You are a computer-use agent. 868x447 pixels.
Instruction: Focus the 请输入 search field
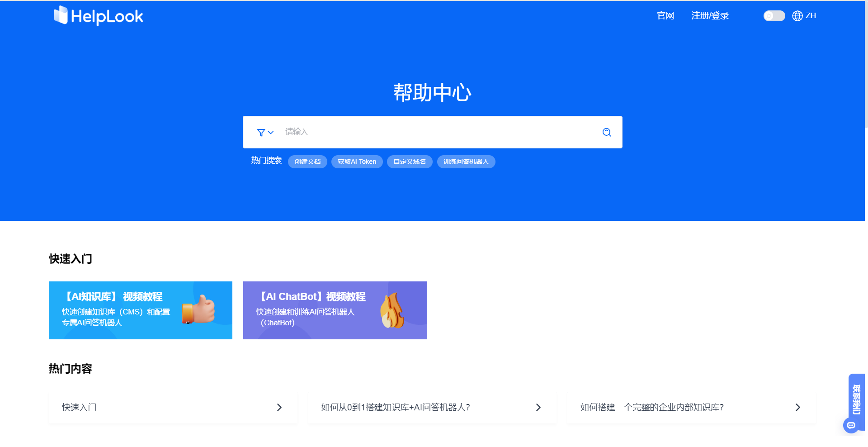(x=439, y=132)
